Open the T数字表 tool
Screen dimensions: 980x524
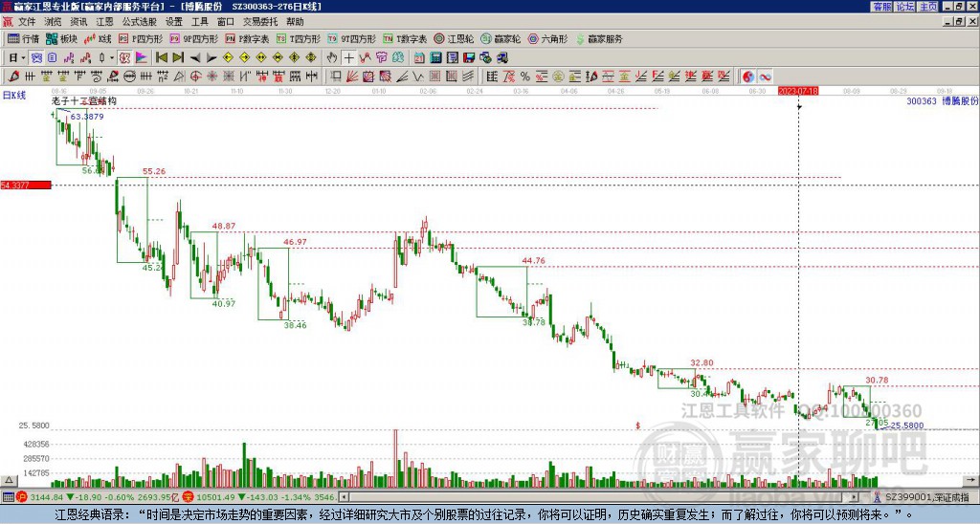405,38
